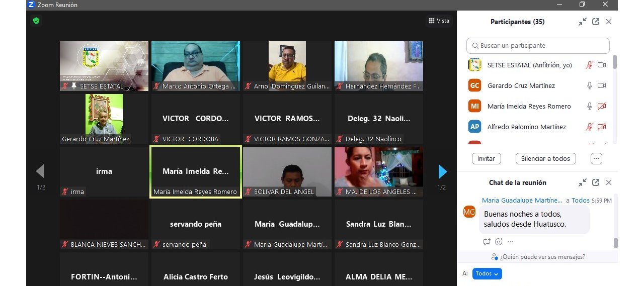This screenshot has height=286, width=644.
Task: Pop out the Chat de la reunión panel
Action: pyautogui.click(x=596, y=182)
